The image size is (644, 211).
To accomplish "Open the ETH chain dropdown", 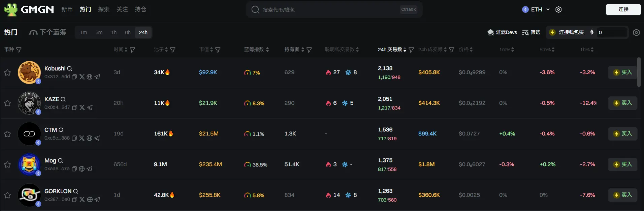I will click(x=536, y=9).
